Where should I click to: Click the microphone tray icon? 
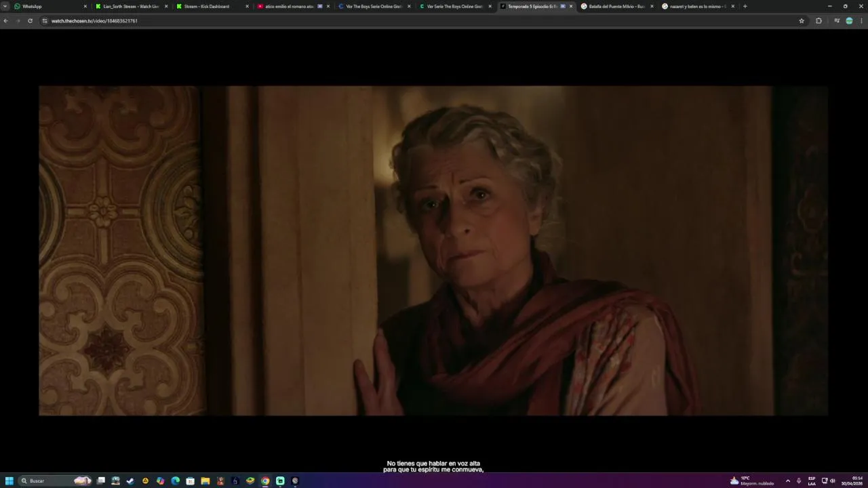[x=799, y=481]
